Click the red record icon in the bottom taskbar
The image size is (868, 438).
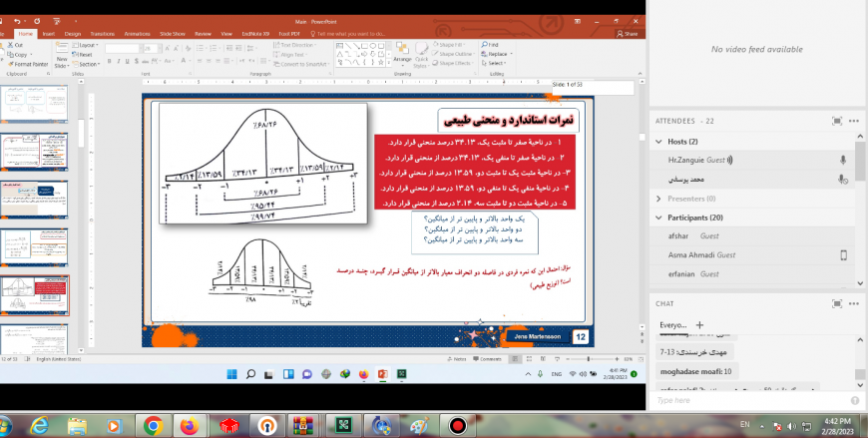pyautogui.click(x=457, y=426)
